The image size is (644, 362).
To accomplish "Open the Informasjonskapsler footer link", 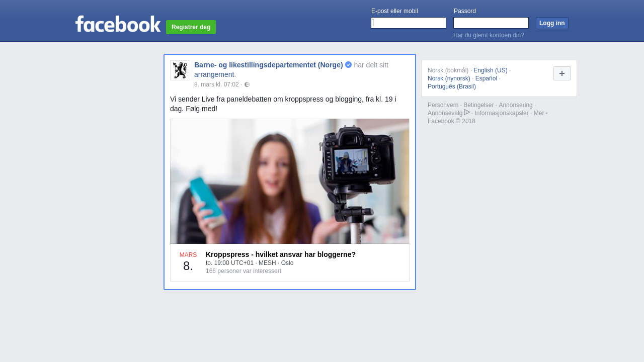I will coord(502,113).
